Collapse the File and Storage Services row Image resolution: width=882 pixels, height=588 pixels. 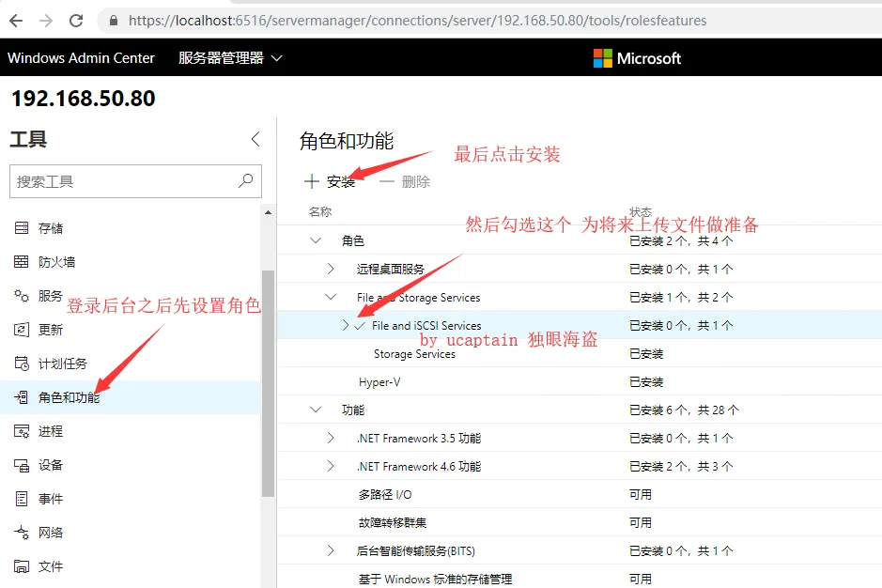pos(331,297)
